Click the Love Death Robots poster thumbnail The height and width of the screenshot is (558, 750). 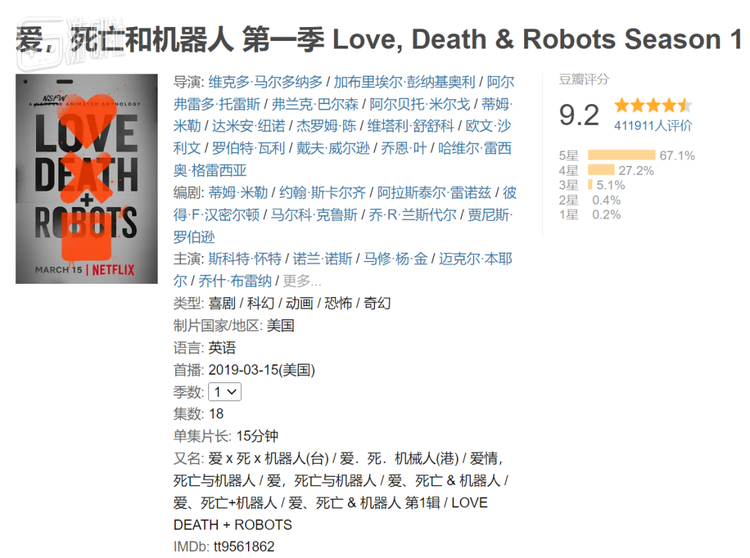[x=87, y=179]
